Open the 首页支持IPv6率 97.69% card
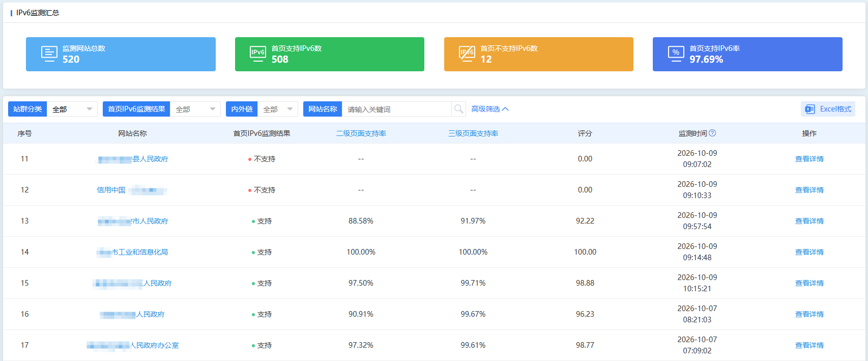Viewport: 868px width, 361px height. point(747,54)
